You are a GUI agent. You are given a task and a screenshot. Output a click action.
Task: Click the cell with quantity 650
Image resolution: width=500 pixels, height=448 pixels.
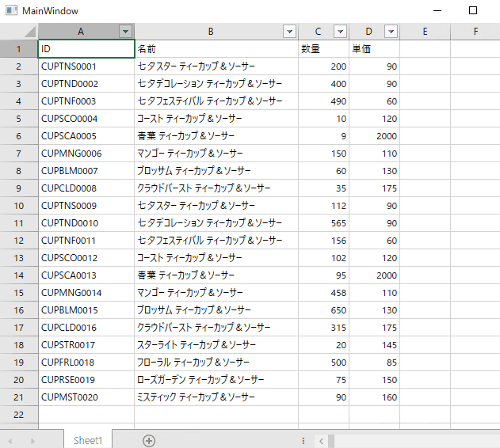(323, 310)
